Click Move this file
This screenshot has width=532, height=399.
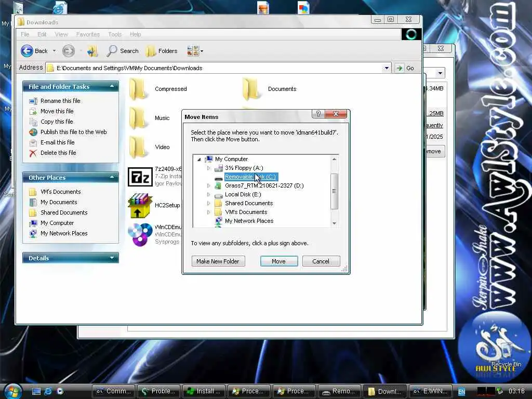[57, 111]
